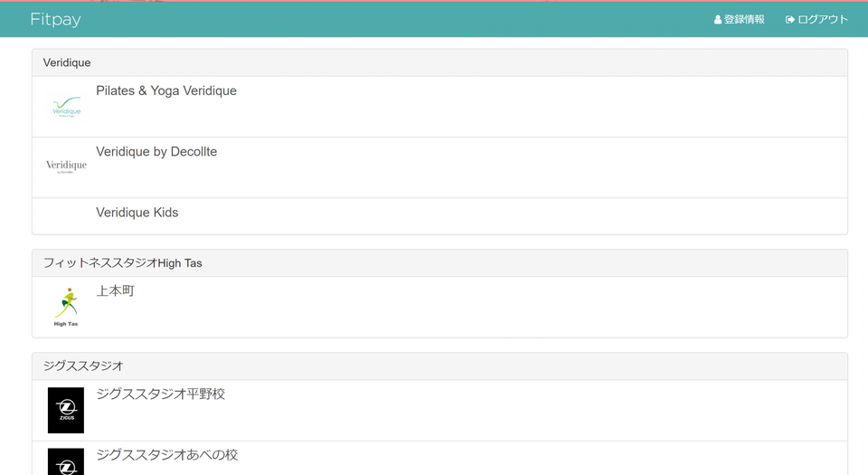Viewport: 868px width, 475px height.
Task: Open the Pilates & Yoga Veridique title
Action: coord(166,90)
